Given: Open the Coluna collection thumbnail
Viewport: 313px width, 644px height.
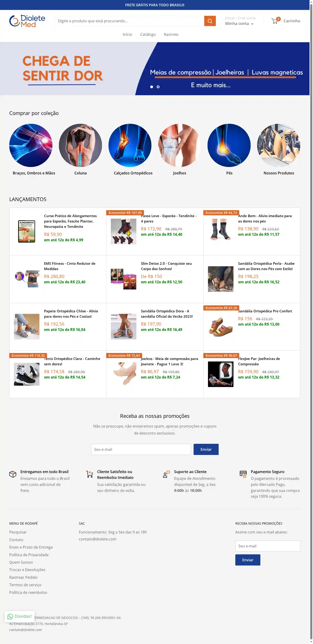Looking at the screenshot, I should [x=80, y=145].
